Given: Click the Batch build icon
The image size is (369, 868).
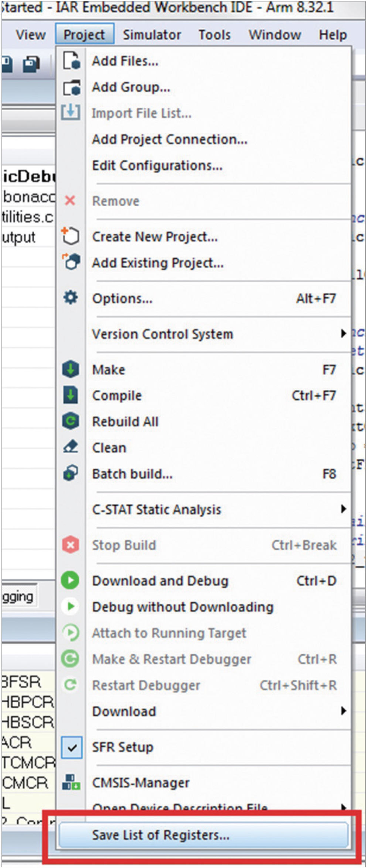Looking at the screenshot, I should (70, 473).
